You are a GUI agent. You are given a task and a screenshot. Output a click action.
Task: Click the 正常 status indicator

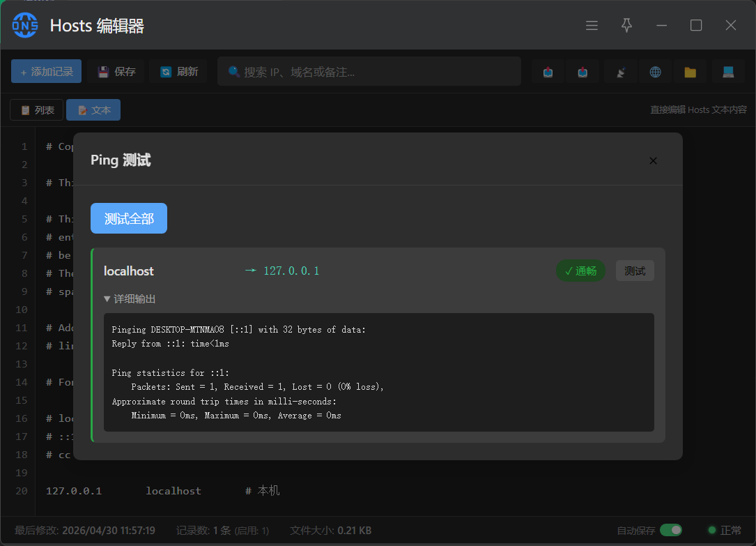pos(725,530)
